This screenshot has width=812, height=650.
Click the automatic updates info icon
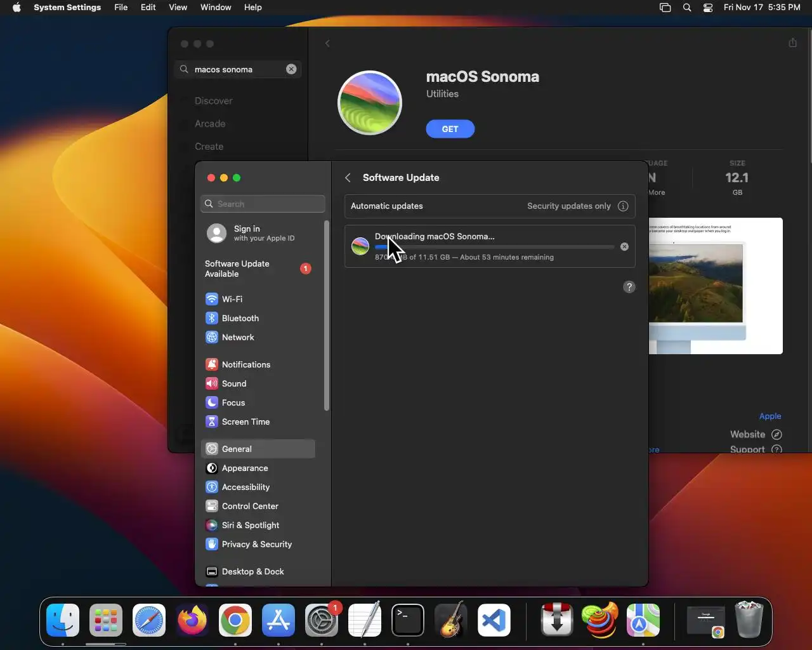point(623,206)
